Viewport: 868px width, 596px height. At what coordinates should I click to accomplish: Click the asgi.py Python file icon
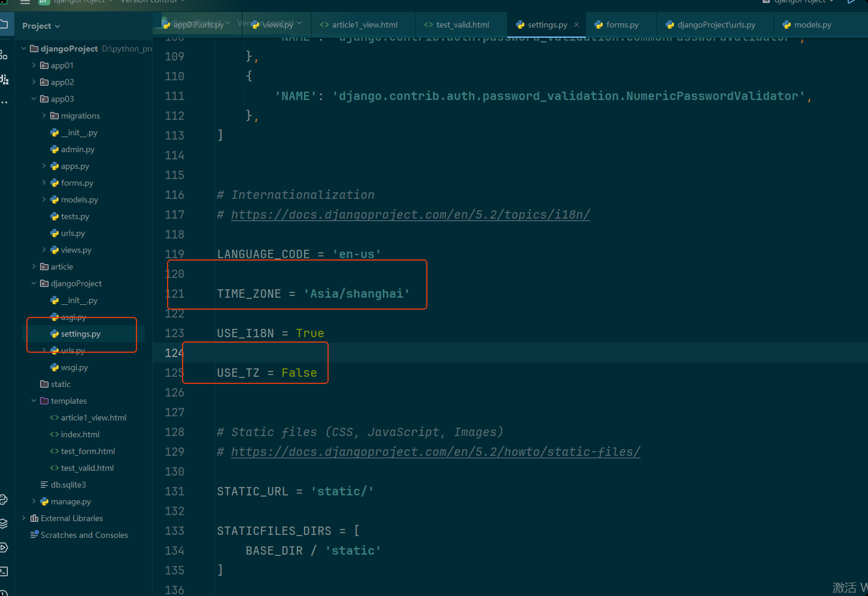[54, 317]
